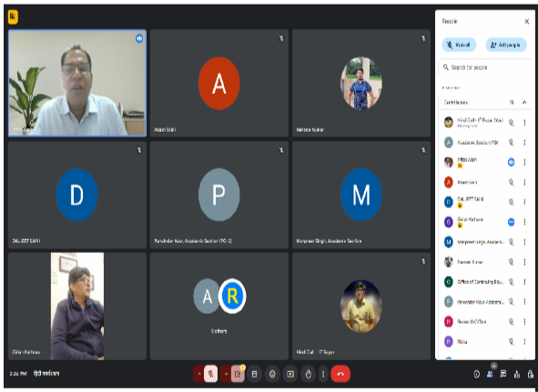Open host controls lock icon

pos(530,374)
